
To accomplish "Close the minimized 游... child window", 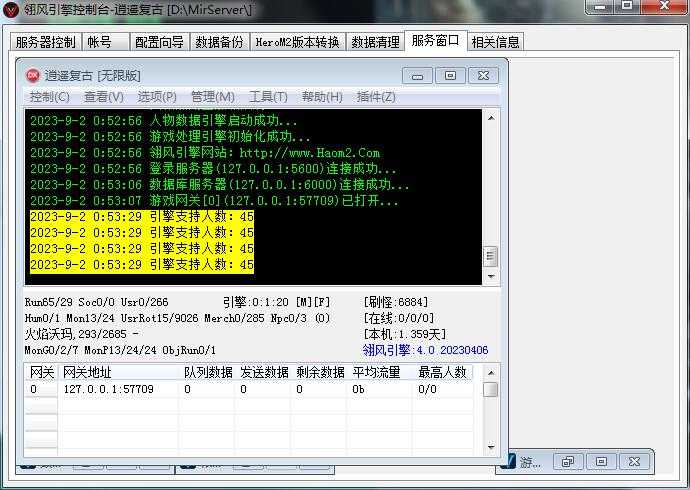I will click(x=633, y=462).
